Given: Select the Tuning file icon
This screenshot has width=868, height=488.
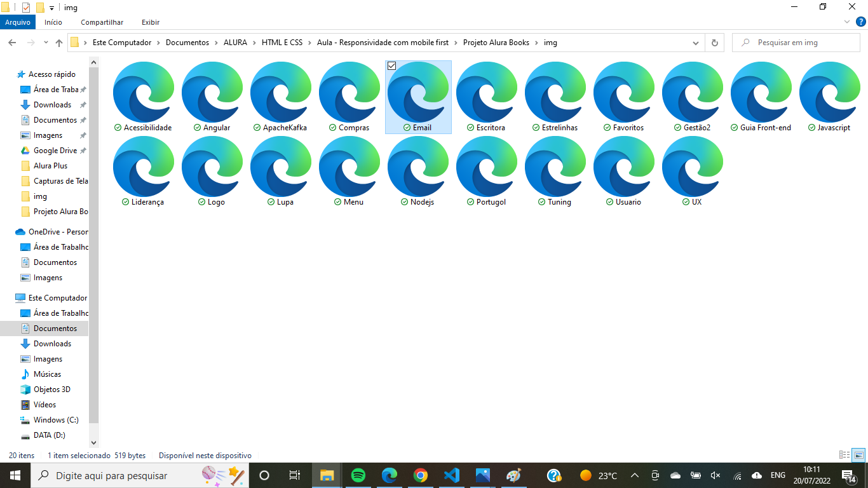Looking at the screenshot, I should click(x=555, y=166).
